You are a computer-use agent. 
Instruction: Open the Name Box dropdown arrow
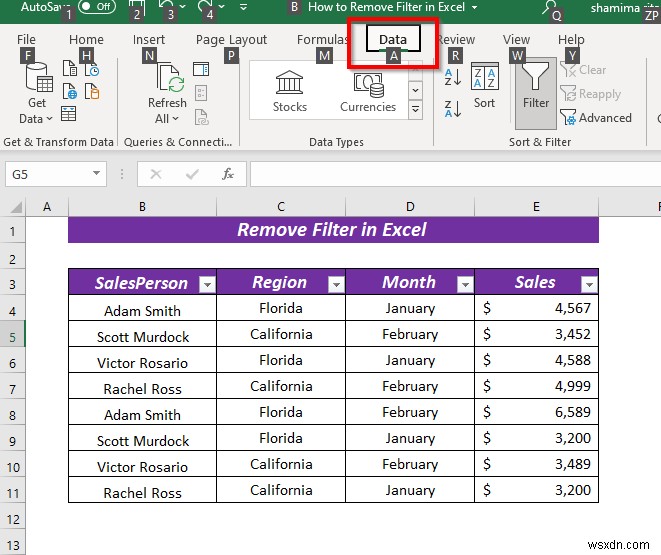[97, 174]
